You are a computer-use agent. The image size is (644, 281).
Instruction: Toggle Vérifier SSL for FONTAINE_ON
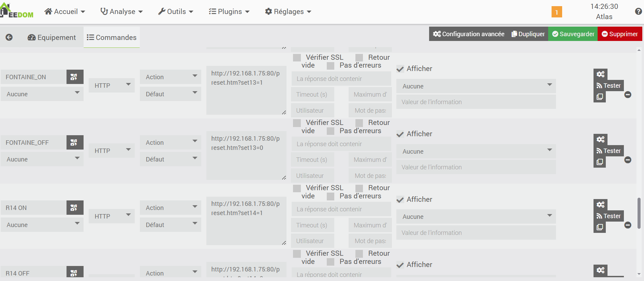[297, 57]
